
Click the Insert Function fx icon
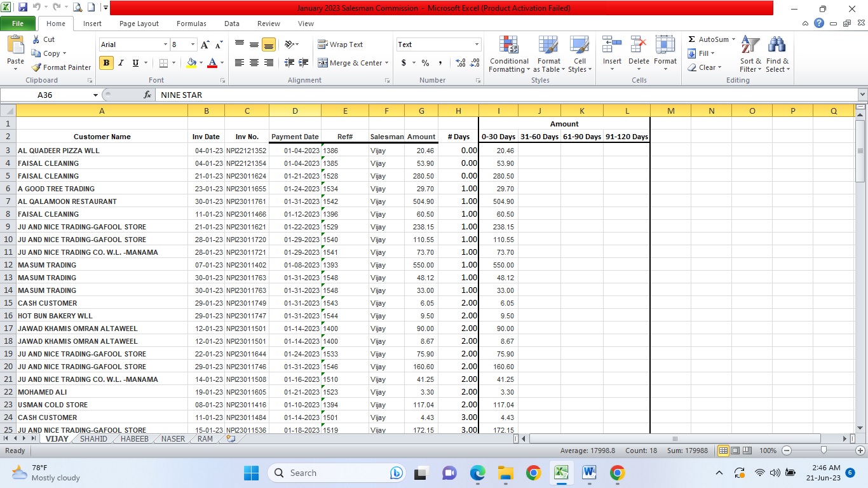pyautogui.click(x=147, y=95)
